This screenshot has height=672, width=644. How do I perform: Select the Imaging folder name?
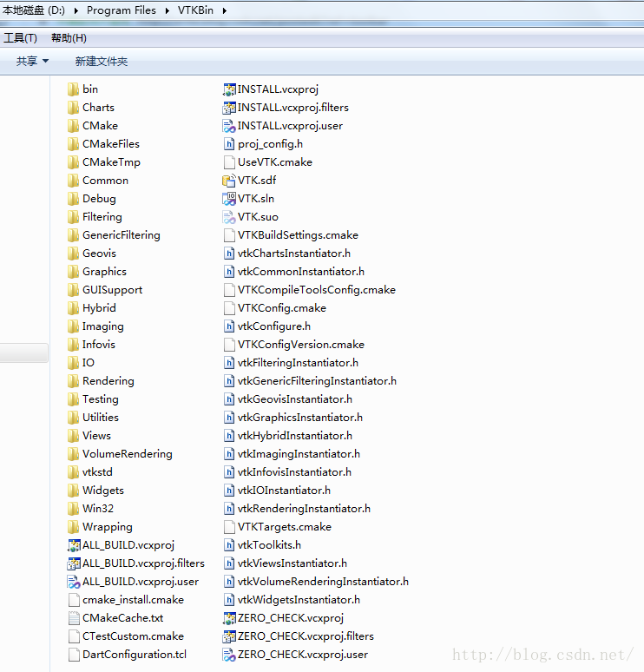click(x=102, y=326)
